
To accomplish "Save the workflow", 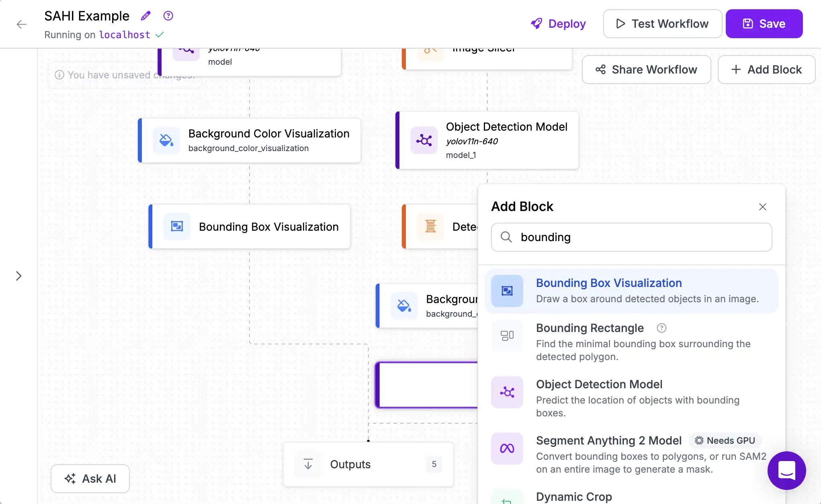I will [x=764, y=24].
